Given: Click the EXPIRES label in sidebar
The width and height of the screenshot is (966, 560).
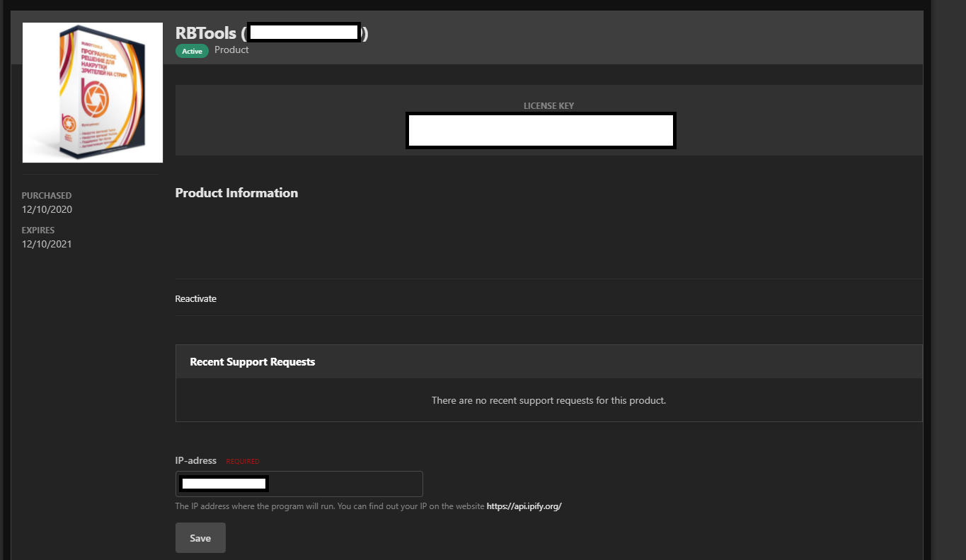Looking at the screenshot, I should [x=38, y=231].
